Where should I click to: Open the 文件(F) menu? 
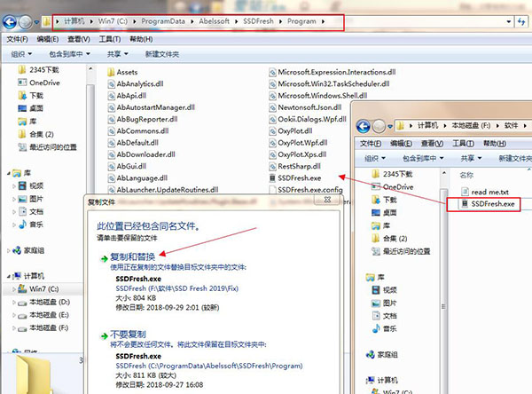point(18,39)
